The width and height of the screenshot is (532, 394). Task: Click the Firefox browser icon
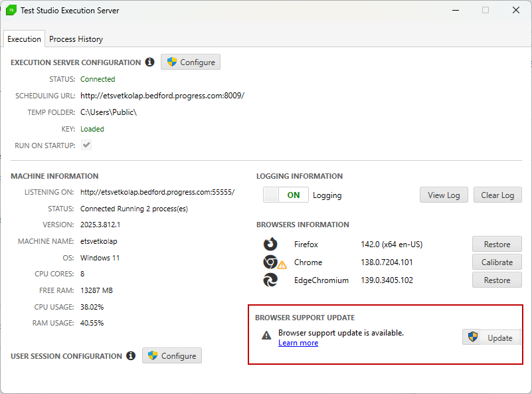click(270, 244)
